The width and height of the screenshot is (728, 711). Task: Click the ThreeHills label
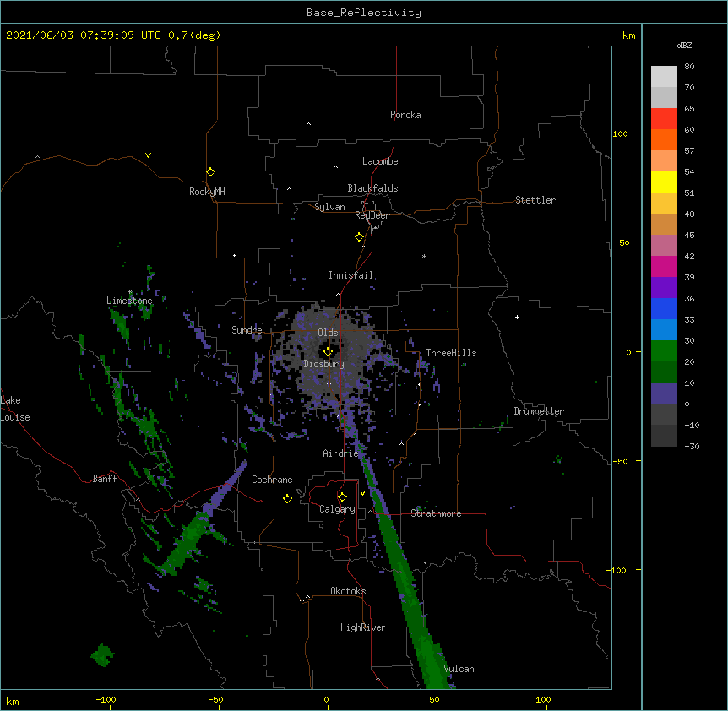[x=451, y=353]
